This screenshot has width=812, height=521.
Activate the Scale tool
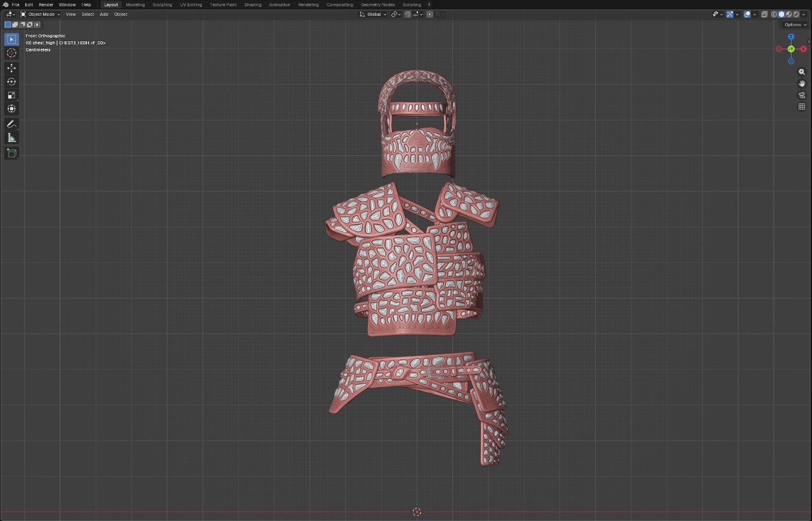[11, 95]
